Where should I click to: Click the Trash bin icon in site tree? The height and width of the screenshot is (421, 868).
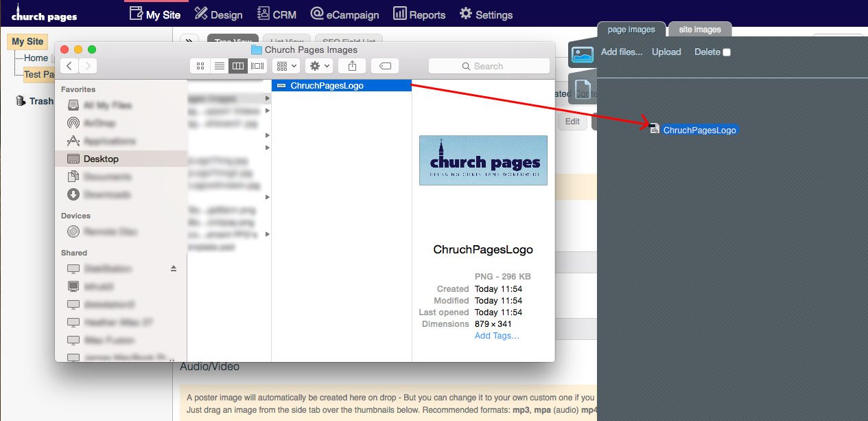click(x=21, y=101)
